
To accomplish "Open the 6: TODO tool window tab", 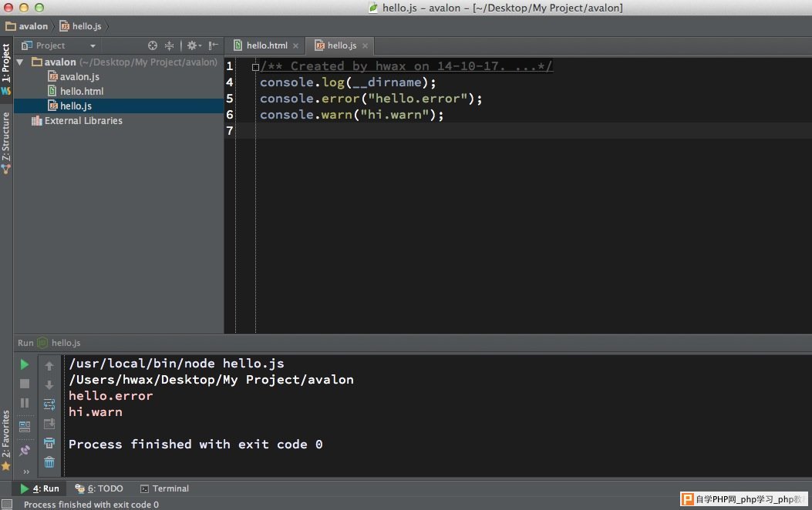I will [x=99, y=488].
